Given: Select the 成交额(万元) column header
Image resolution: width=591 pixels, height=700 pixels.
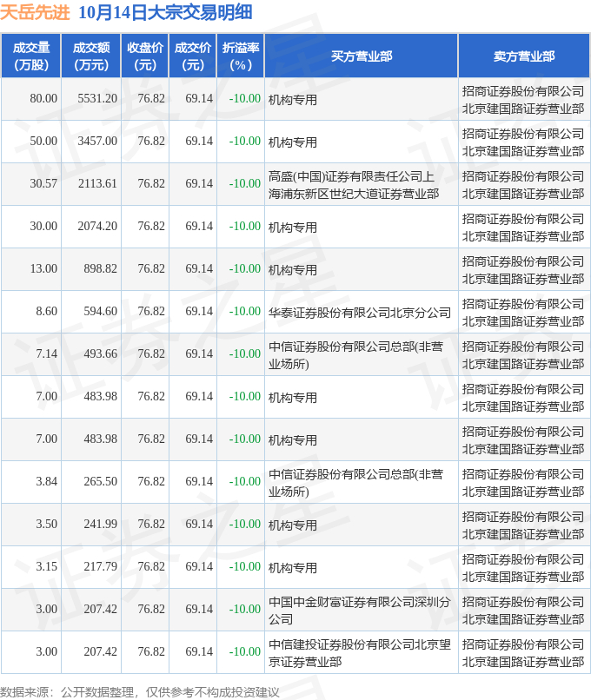Looking at the screenshot, I should (x=91, y=56).
